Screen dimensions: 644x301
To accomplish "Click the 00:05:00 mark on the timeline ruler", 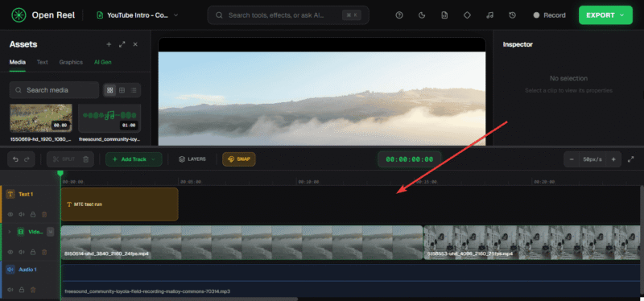I will coord(191,182).
